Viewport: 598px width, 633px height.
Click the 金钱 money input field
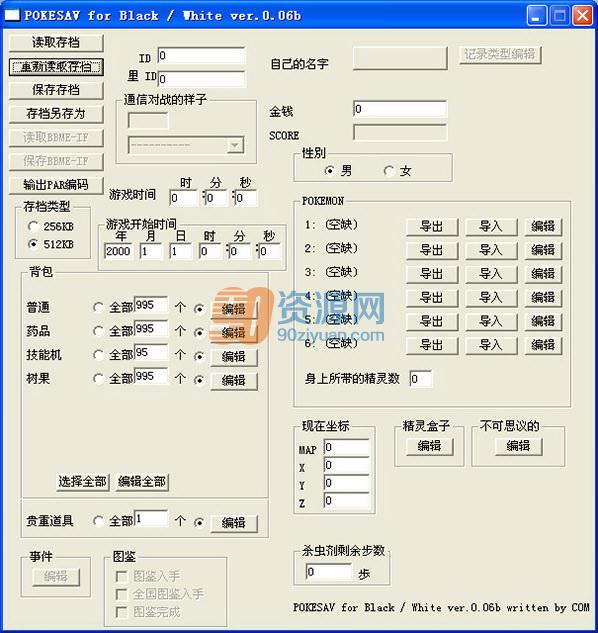[x=400, y=109]
